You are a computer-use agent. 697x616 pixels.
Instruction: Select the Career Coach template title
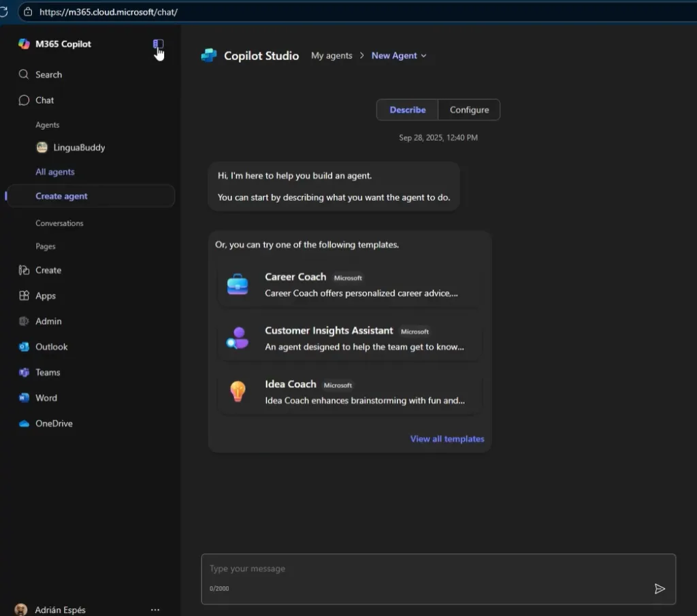pos(295,277)
